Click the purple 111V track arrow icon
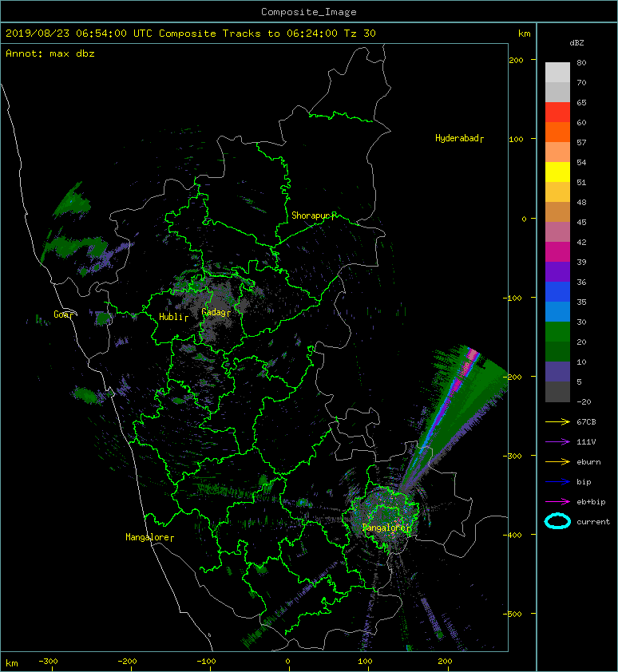This screenshot has height=672, width=618. pos(557,442)
